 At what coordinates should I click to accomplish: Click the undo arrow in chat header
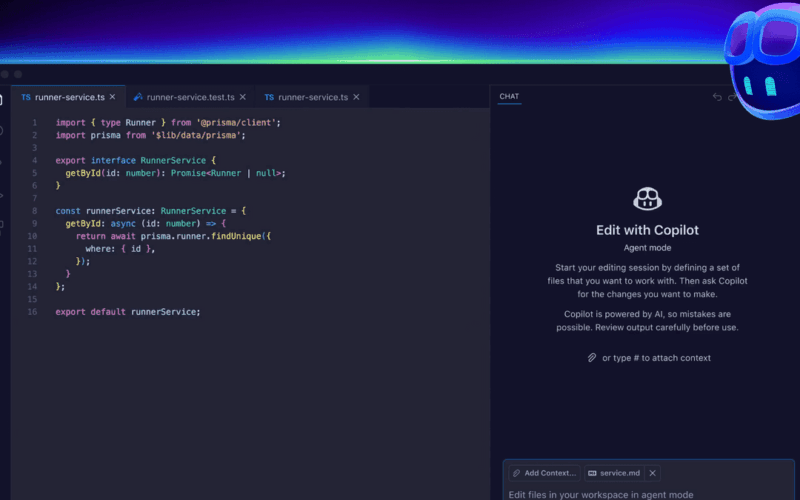[x=717, y=97]
